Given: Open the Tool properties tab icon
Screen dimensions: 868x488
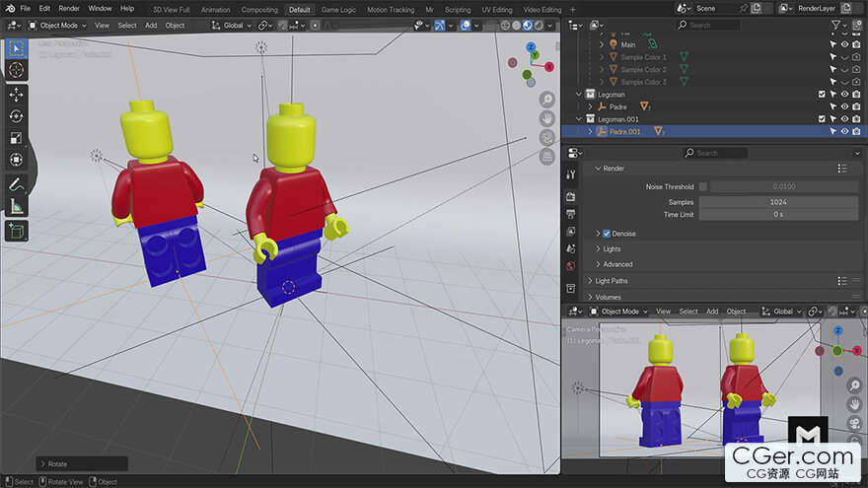Looking at the screenshot, I should [570, 174].
